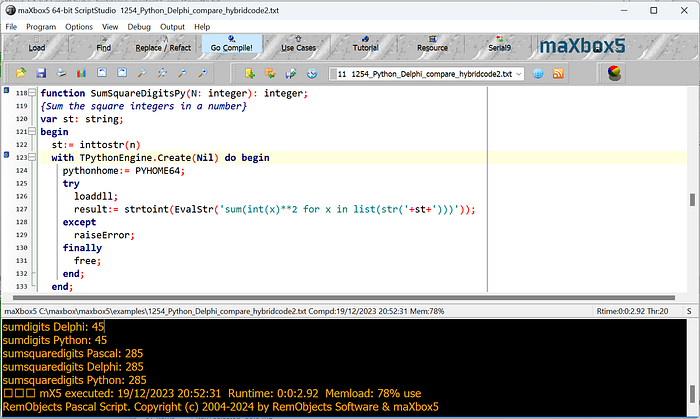Screen dimensions: 700x419
Task: Toggle the gutter marker on line 118
Action: coord(6,91)
